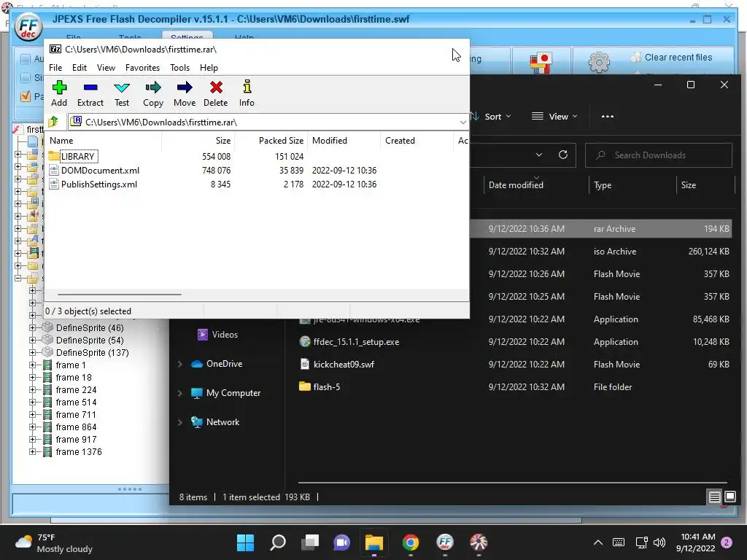Viewport: 747px width, 560px height.
Task: Switch to JPEXS decompiler taskbar icon
Action: coord(444,542)
